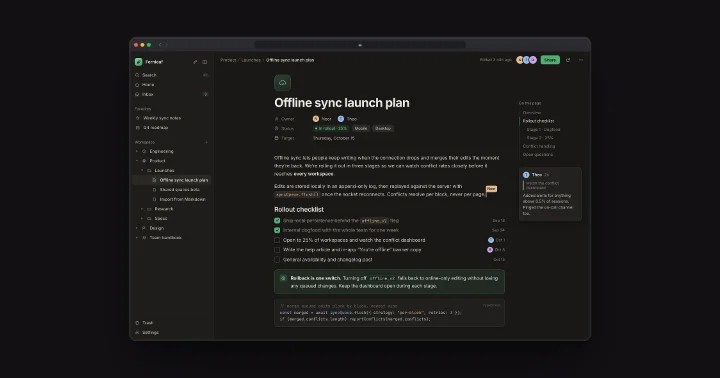Image resolution: width=720 pixels, height=378 pixels.
Task: Click the new page compose icon
Action: (195, 62)
